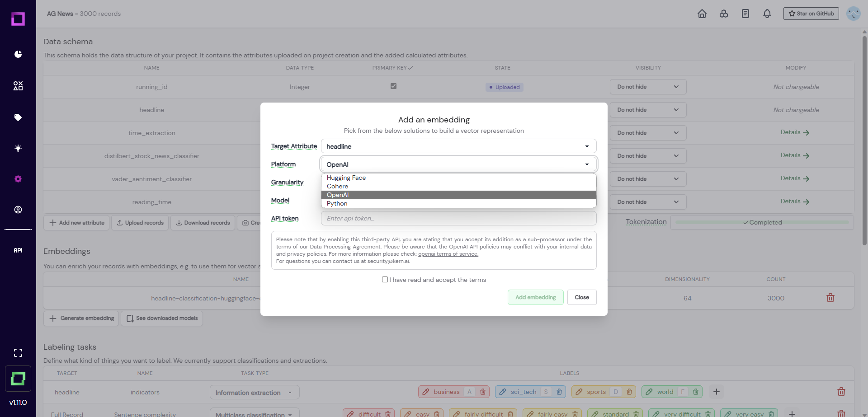
Task: Click Add new attribute button
Action: point(76,223)
